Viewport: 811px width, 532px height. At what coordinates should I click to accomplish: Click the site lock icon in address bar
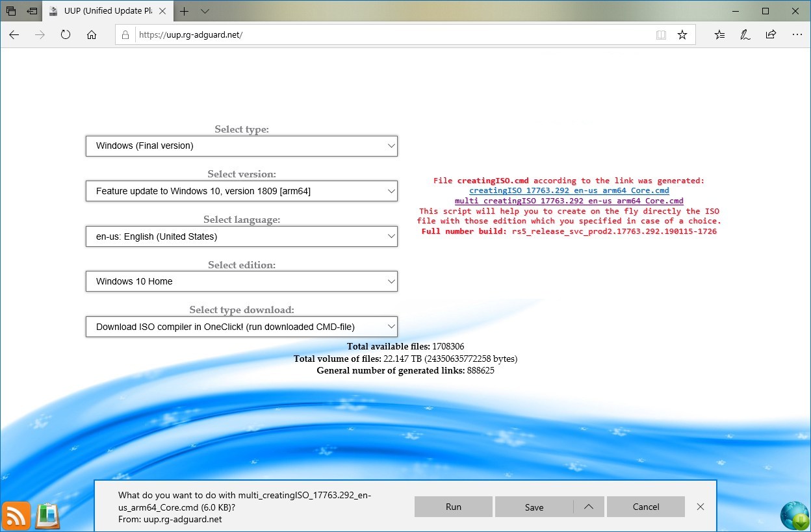[x=126, y=35]
